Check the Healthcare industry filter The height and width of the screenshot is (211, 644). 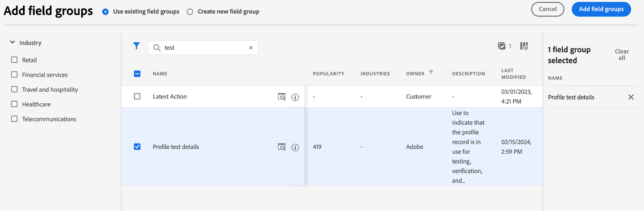click(14, 104)
